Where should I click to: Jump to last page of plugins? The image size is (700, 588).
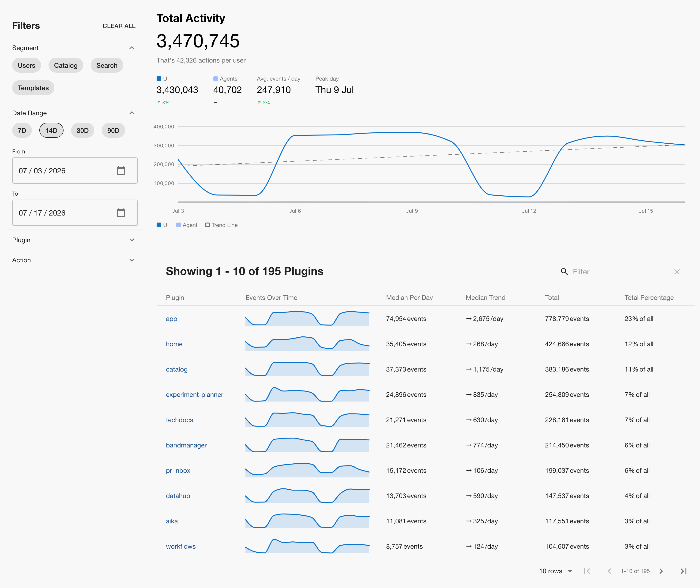click(683, 571)
